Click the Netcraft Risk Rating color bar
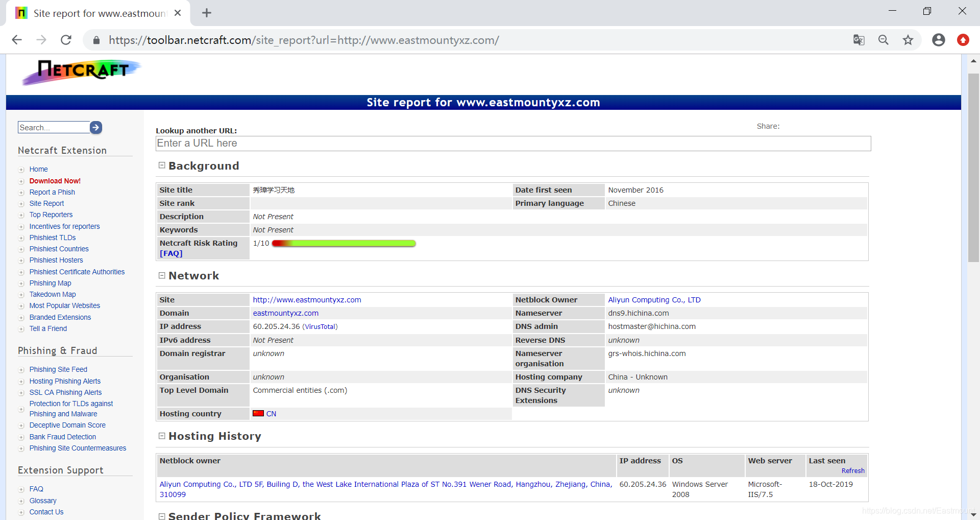 (344, 244)
